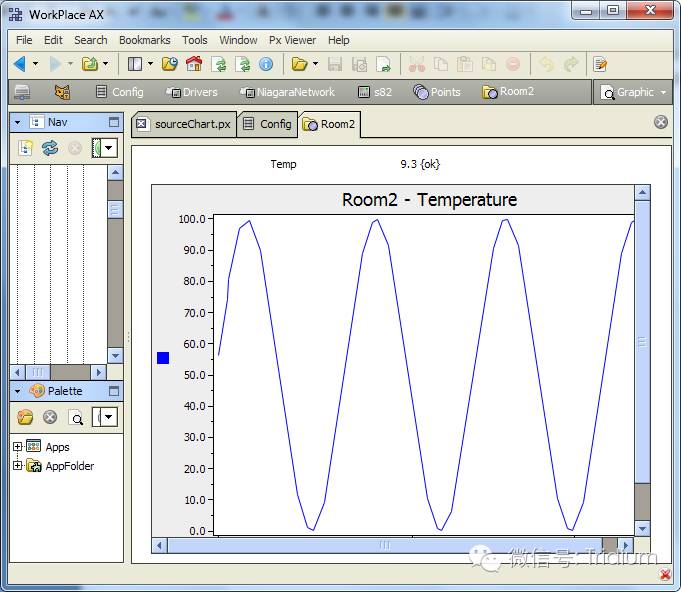Click the Cut scissors icon
This screenshot has width=681, height=592.
[x=417, y=64]
